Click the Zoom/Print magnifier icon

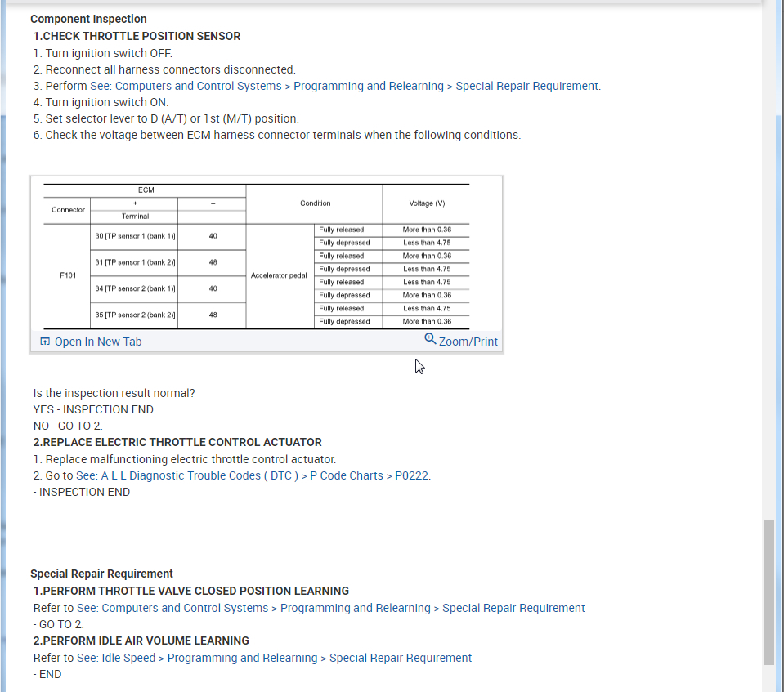click(x=430, y=339)
